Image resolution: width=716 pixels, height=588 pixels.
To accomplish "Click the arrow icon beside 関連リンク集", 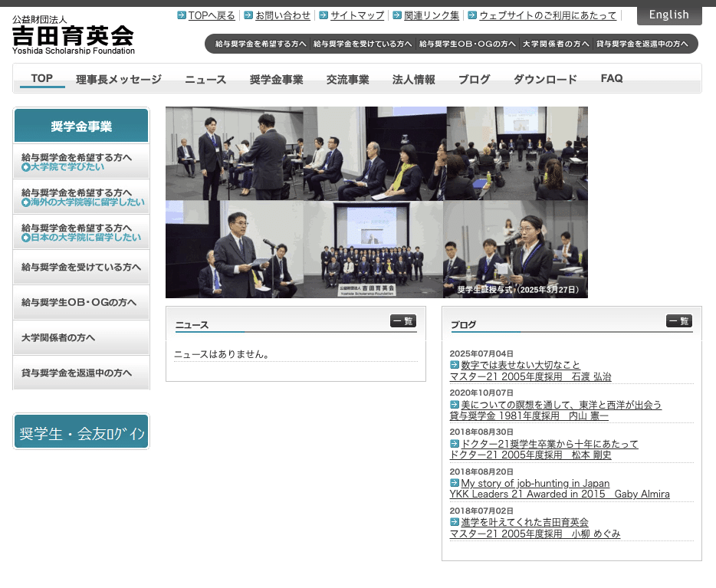I will coord(397,15).
